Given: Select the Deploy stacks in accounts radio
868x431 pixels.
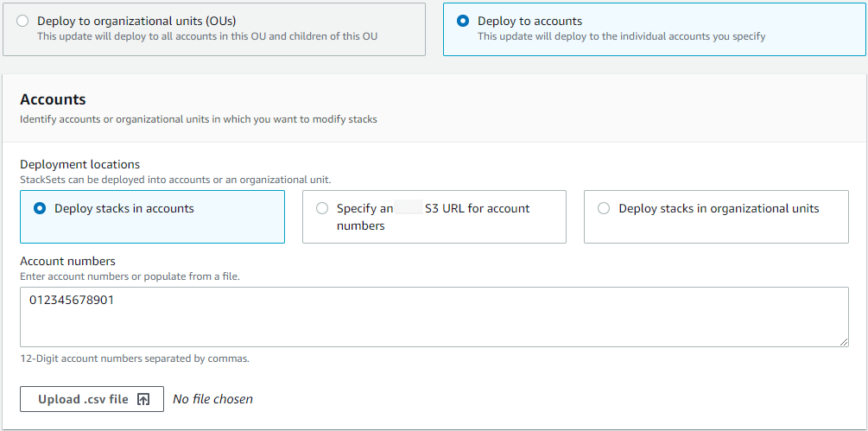Looking at the screenshot, I should [x=40, y=208].
